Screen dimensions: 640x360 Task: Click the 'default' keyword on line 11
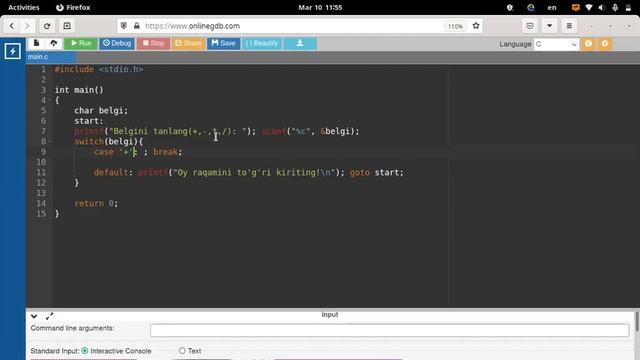pyautogui.click(x=111, y=172)
